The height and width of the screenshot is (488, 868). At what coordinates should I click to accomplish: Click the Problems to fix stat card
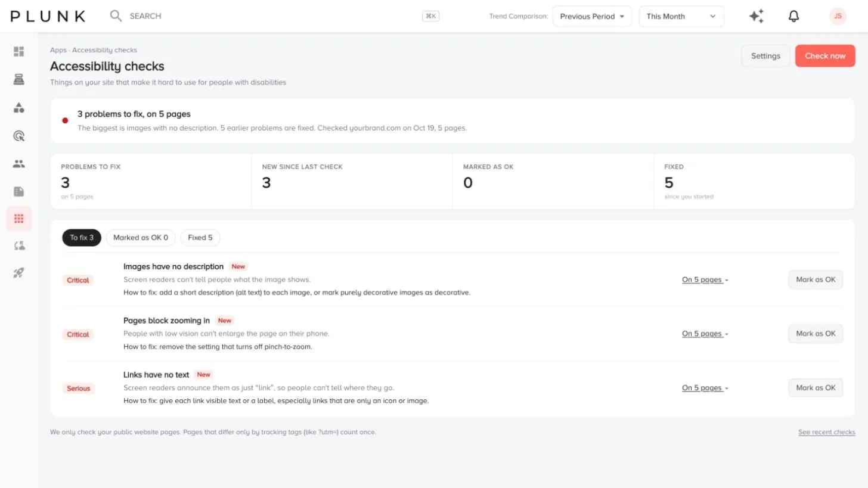[151, 182]
